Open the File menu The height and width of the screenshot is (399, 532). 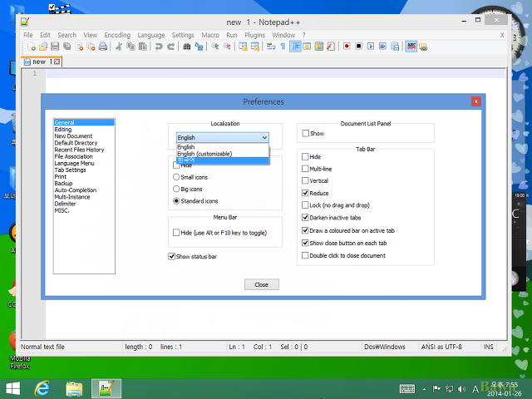pyautogui.click(x=28, y=35)
